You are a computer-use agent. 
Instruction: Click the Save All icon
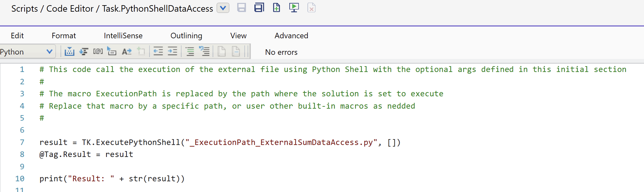(259, 8)
